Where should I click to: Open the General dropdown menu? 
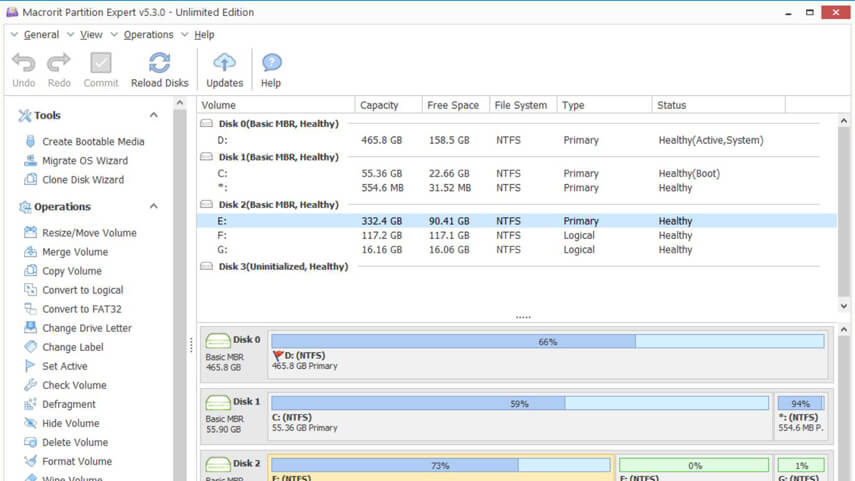click(x=41, y=35)
